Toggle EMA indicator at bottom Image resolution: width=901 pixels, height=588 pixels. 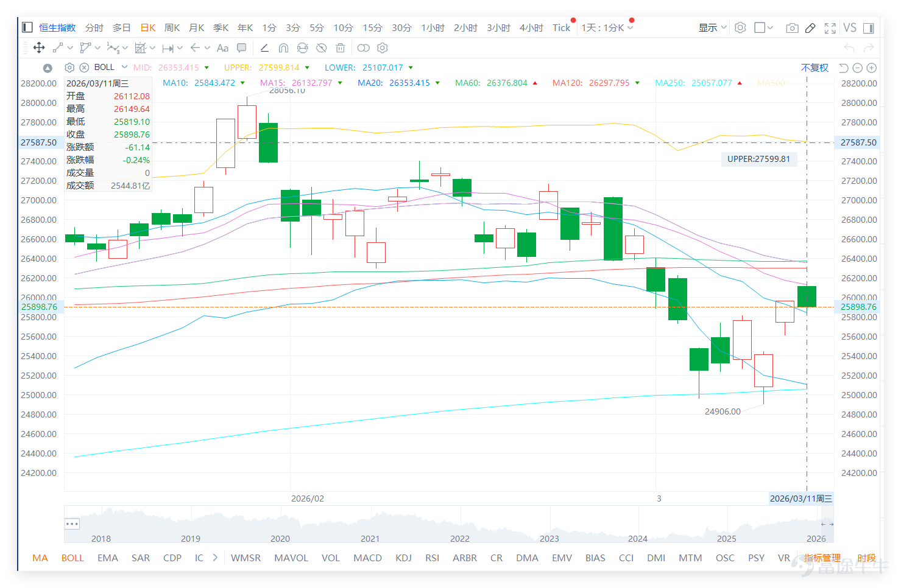[x=108, y=558]
